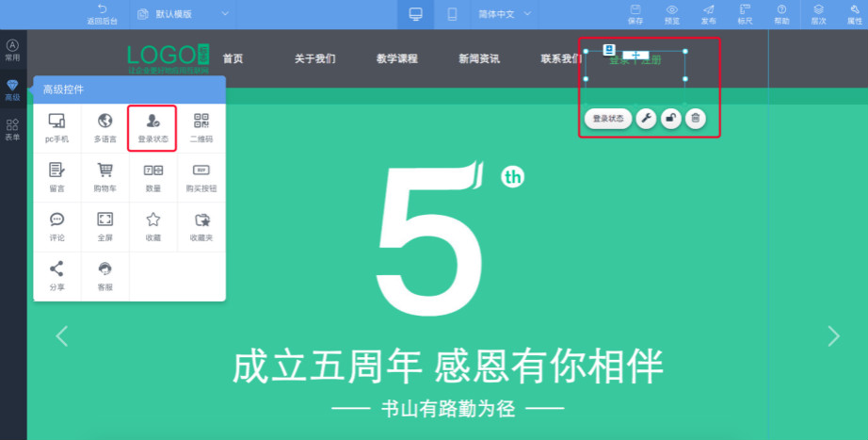Toggle the 标尺 ruler display

[x=745, y=13]
